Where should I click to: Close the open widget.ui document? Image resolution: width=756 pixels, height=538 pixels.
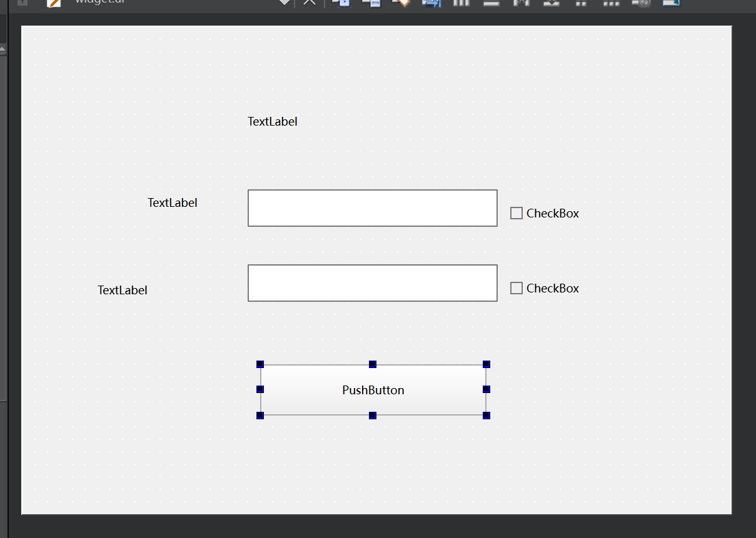309,2
